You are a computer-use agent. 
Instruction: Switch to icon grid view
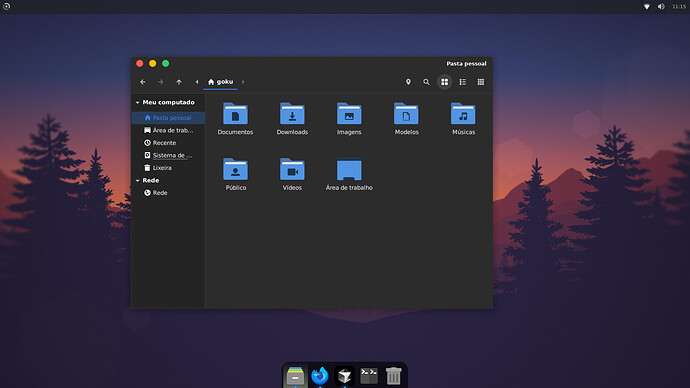[x=444, y=82]
